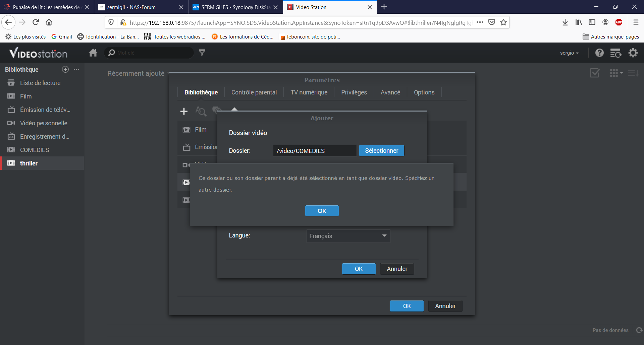Viewport: 644px width, 345px height.
Task: Open Toutes les webradios bookmark
Action: pyautogui.click(x=175, y=37)
